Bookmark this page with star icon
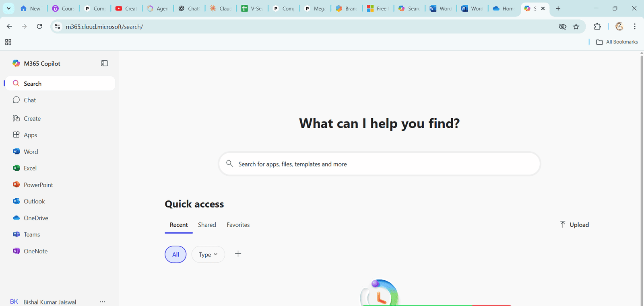 point(576,27)
